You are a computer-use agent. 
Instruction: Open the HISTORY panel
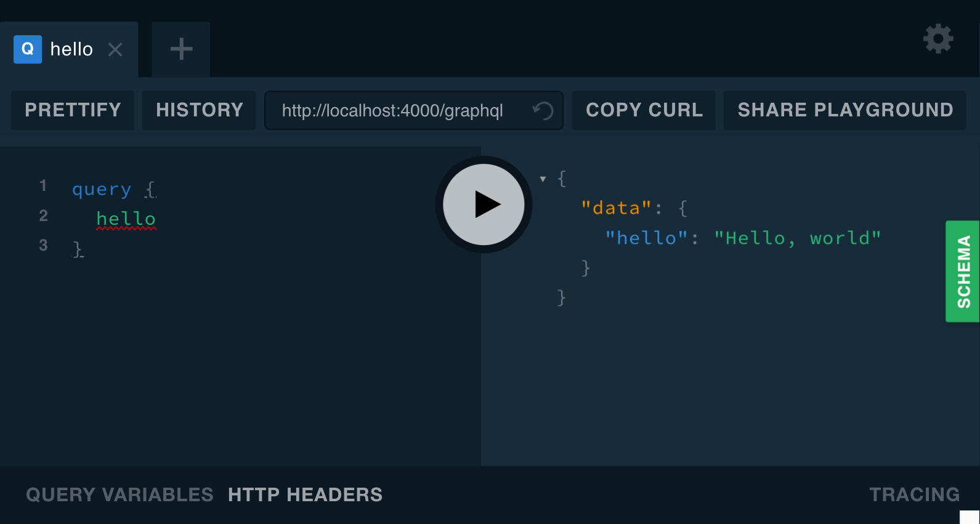pyautogui.click(x=199, y=110)
